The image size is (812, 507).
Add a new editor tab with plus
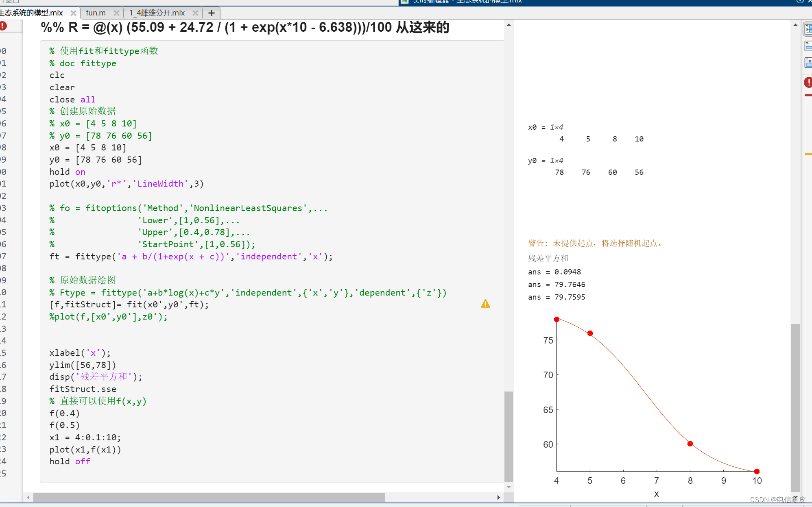click(x=211, y=13)
